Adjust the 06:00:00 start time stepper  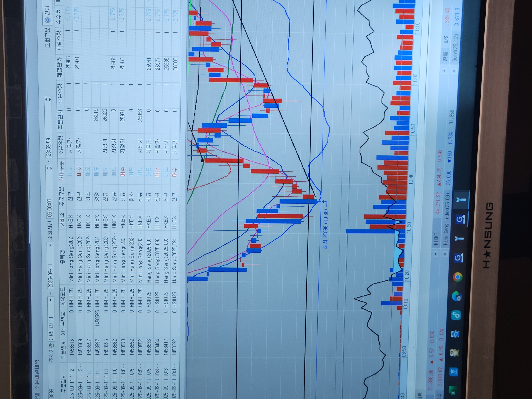pos(49,168)
